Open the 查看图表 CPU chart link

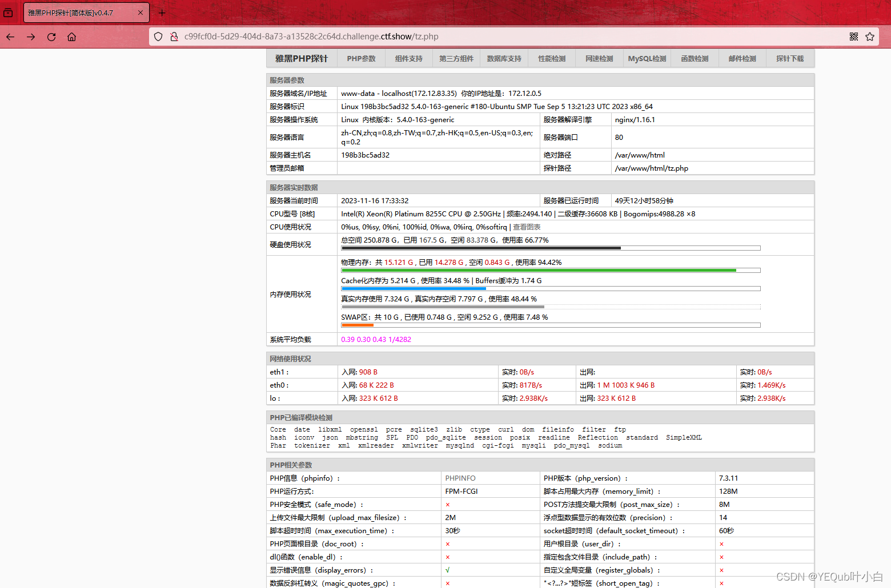(x=527, y=227)
